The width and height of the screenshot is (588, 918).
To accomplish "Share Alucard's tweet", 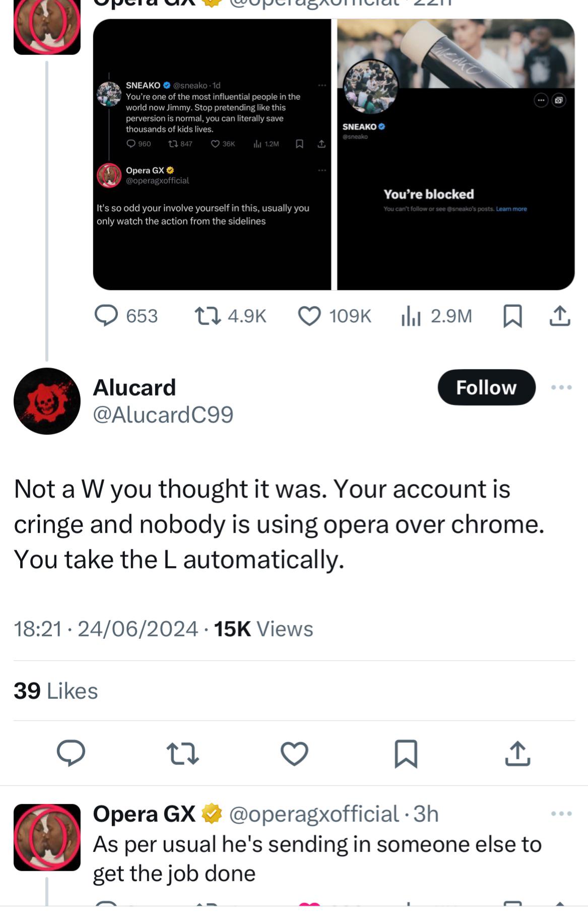I will point(517,753).
